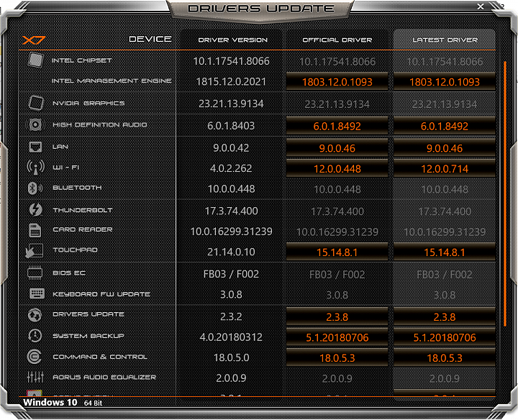This screenshot has height=420, width=518.
Task: Click installed Bluetooth version 10.0.0.448
Action: [x=231, y=189]
